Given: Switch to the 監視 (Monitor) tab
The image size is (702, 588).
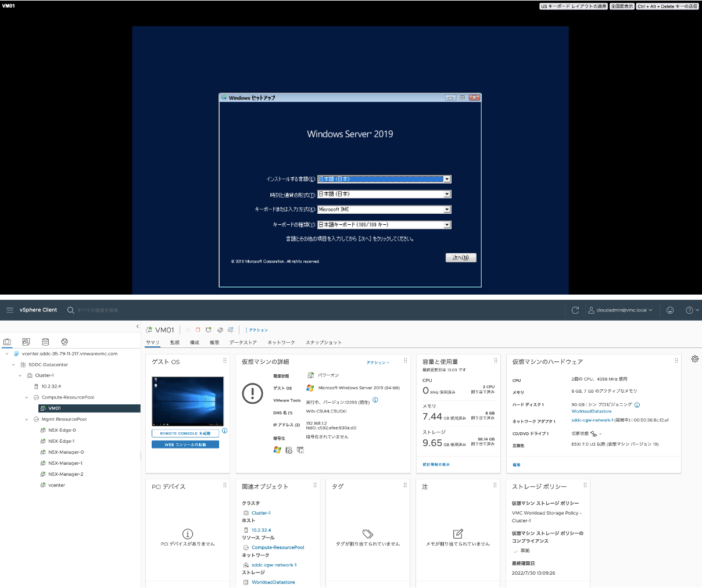Looking at the screenshot, I should 174,343.
